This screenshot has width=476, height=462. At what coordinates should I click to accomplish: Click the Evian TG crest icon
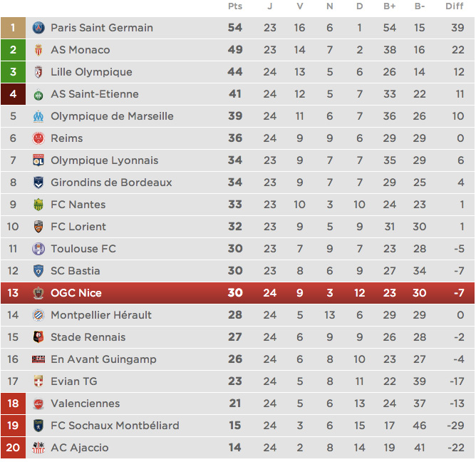click(38, 381)
